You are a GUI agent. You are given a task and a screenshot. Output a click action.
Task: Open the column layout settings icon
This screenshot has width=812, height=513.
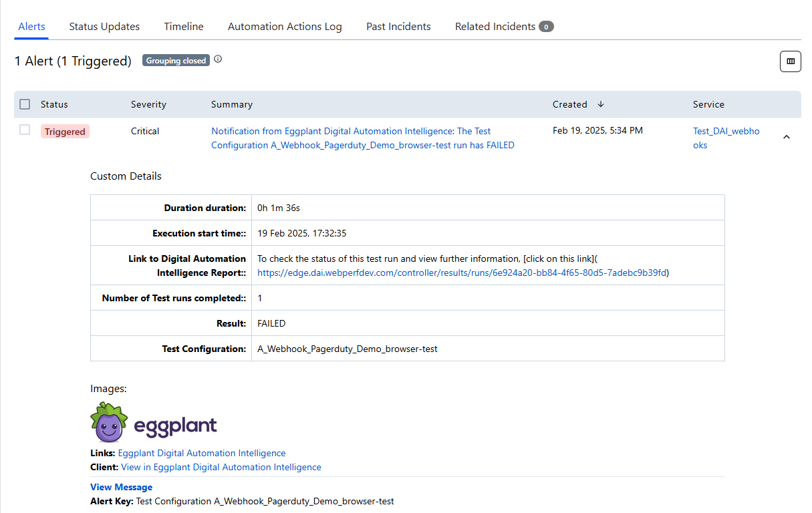point(791,61)
